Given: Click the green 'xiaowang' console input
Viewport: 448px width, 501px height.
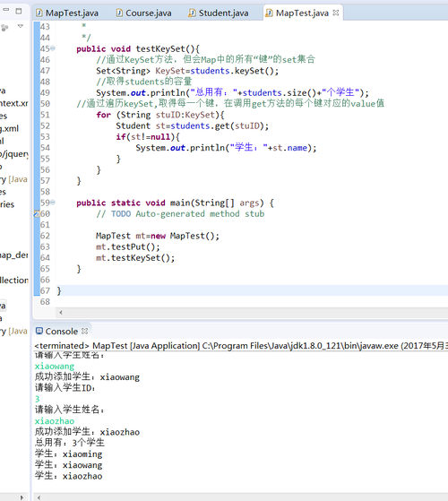Looking at the screenshot, I should click(x=55, y=367).
